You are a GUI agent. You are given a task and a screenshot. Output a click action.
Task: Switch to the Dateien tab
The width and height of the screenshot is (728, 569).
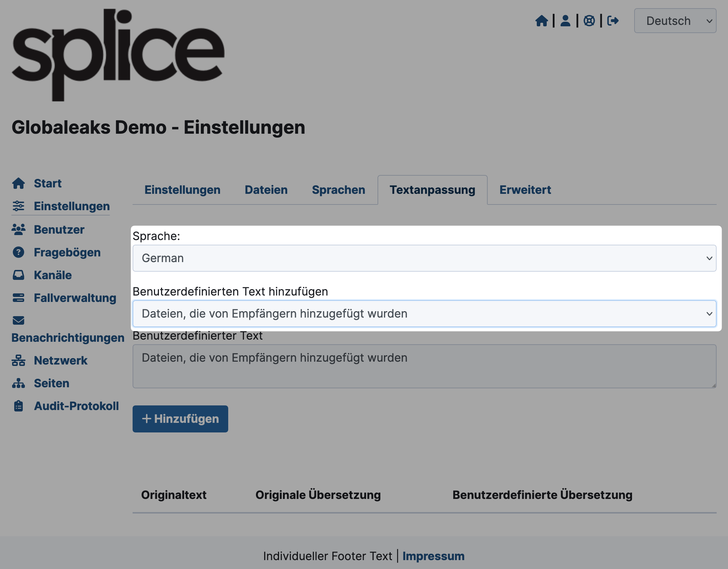click(266, 190)
